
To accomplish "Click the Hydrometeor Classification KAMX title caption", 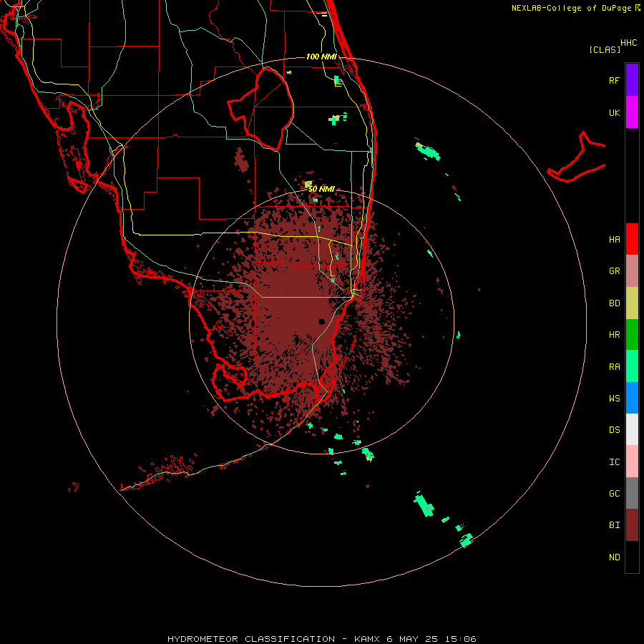I will click(322, 639).
